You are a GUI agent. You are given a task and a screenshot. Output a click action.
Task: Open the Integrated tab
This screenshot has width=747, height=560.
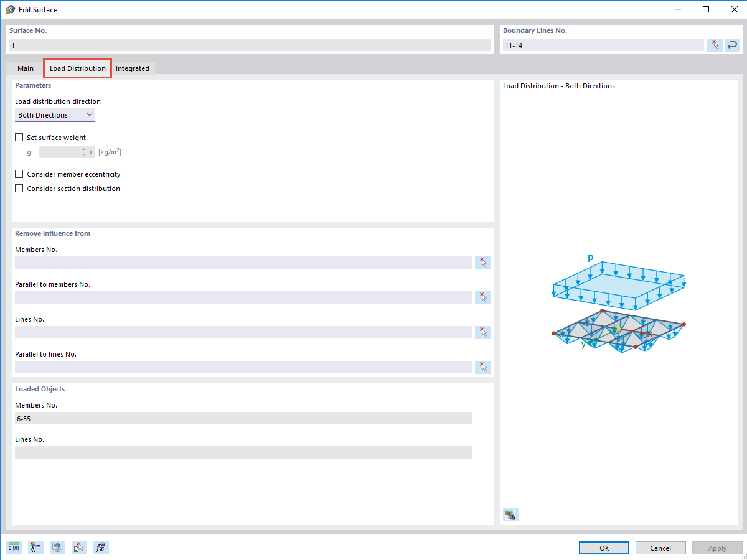click(133, 68)
